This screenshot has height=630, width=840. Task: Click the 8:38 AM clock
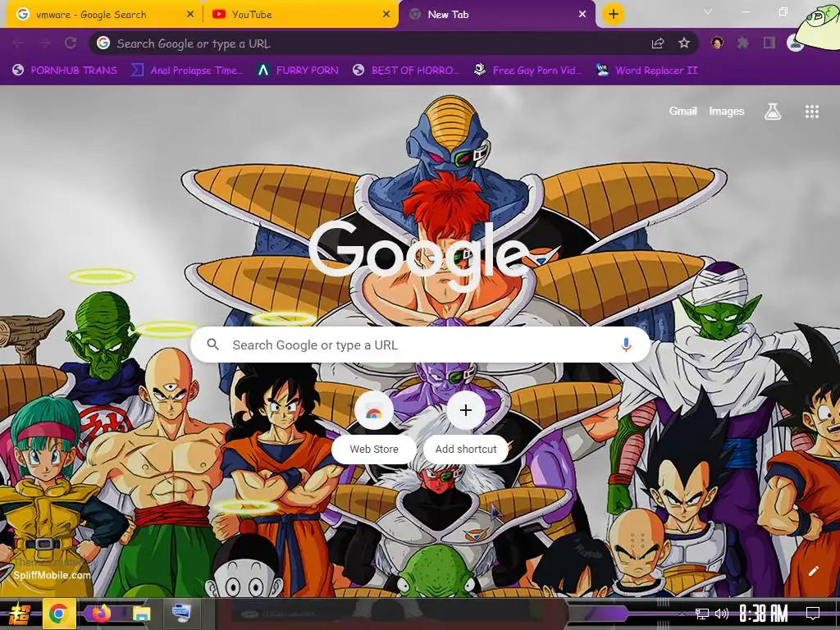(764, 614)
